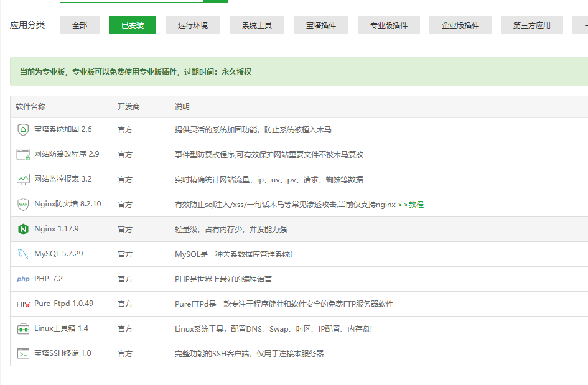Screen dimensions: 588x385
Task: Open PHP-7.2 software settings link
Action: [x=49, y=279]
